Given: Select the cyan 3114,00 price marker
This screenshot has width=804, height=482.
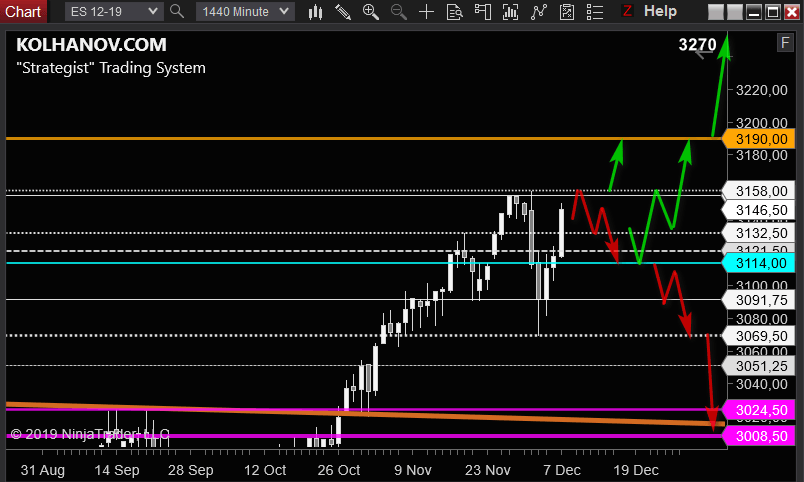Looking at the screenshot, I should [x=758, y=263].
